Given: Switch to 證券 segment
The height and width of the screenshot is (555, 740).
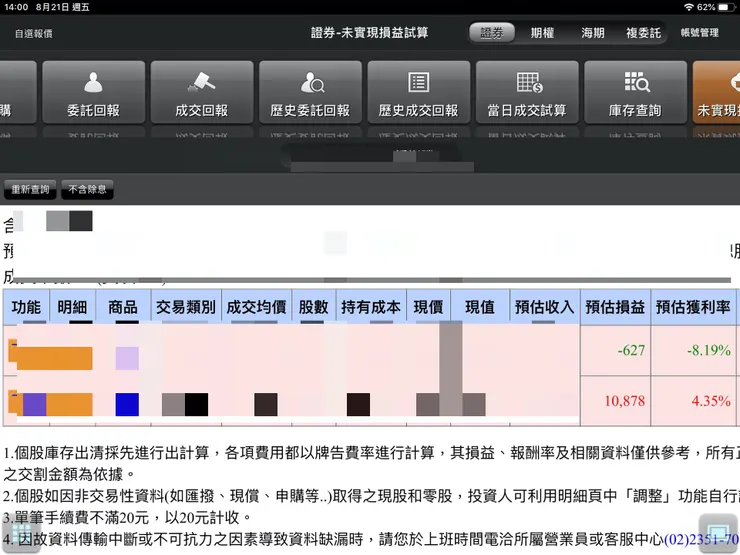Looking at the screenshot, I should coord(492,33).
